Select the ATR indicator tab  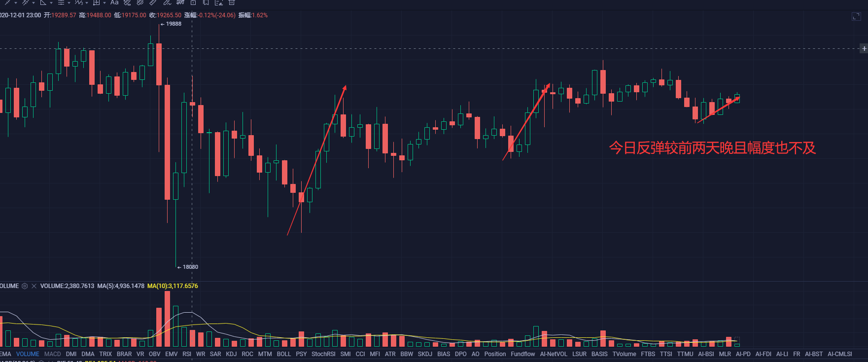click(390, 354)
